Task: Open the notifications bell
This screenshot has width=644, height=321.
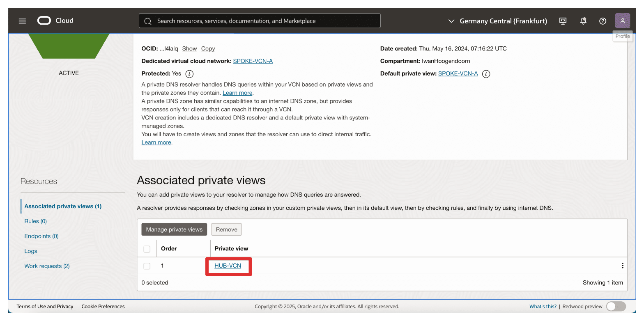Action: click(583, 21)
